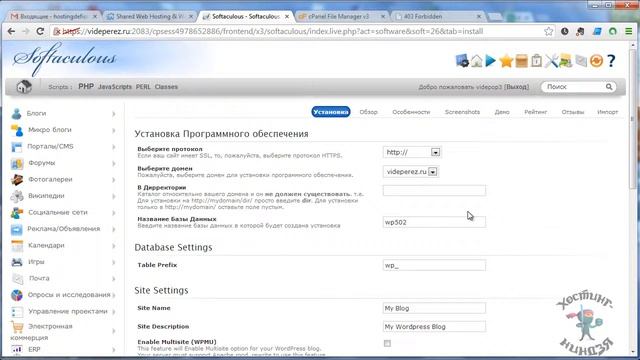Expand Управление проектами category arrow
The image size is (640, 360).
tap(113, 312)
